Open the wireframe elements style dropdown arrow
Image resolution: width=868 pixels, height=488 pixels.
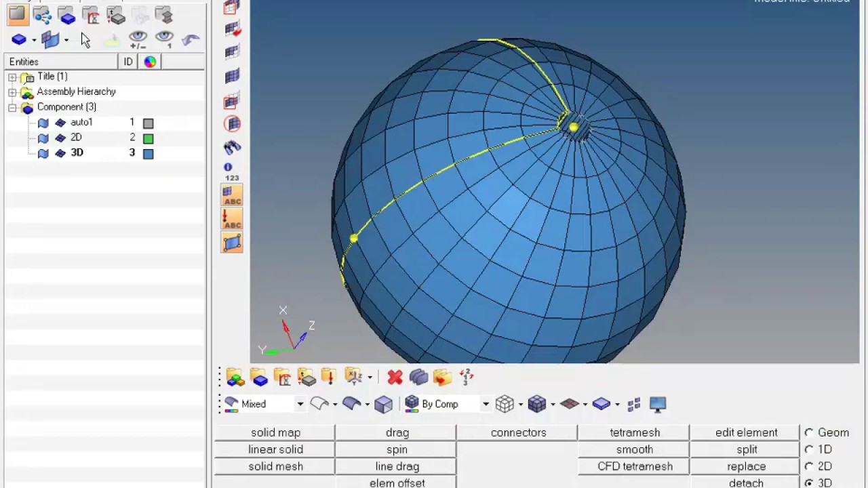(521, 405)
